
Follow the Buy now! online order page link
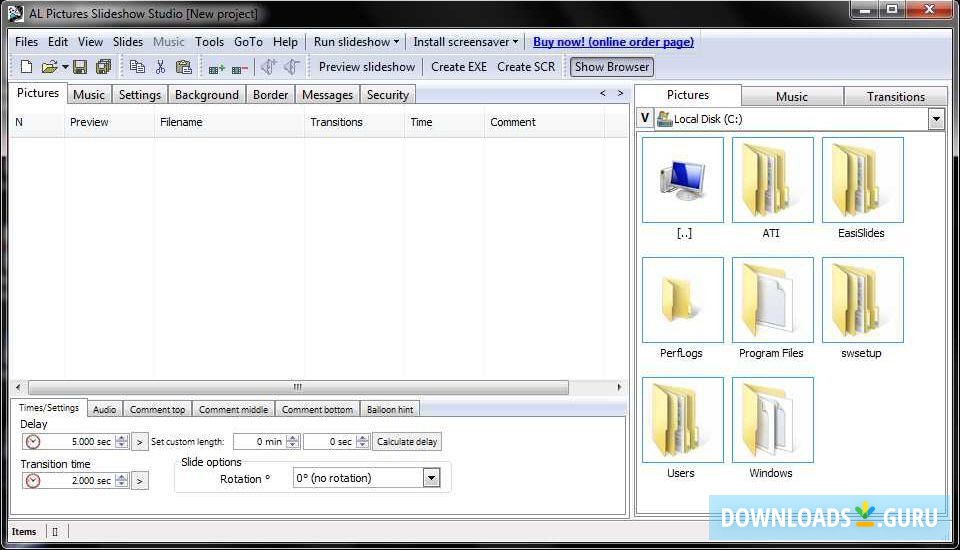613,42
